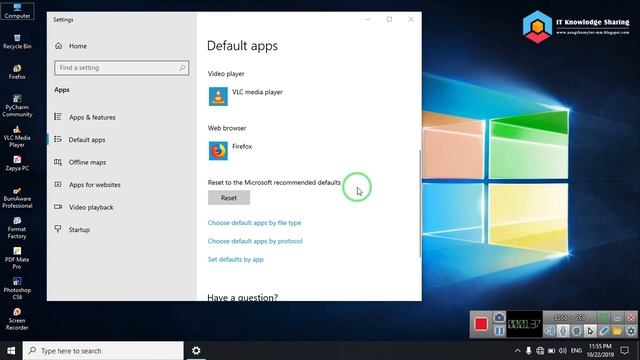
Task: Open the taskbar clock and date
Action: tap(600, 351)
